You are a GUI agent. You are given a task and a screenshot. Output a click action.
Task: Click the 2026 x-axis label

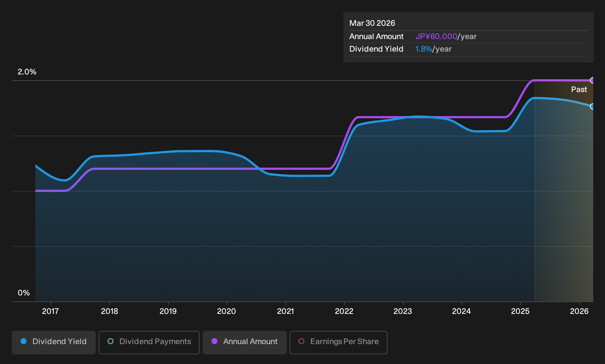point(579,311)
